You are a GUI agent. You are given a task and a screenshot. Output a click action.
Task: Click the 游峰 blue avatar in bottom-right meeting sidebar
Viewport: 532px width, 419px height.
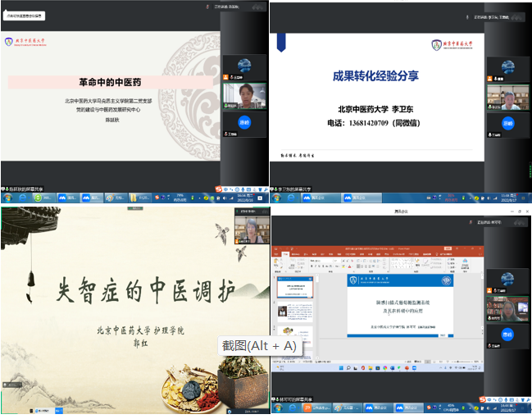(508, 335)
